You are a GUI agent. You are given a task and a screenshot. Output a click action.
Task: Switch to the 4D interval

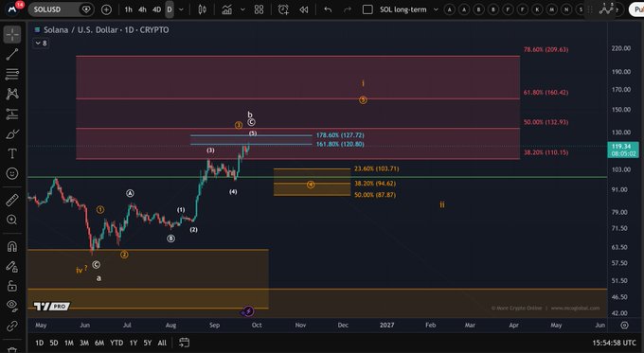(156, 9)
